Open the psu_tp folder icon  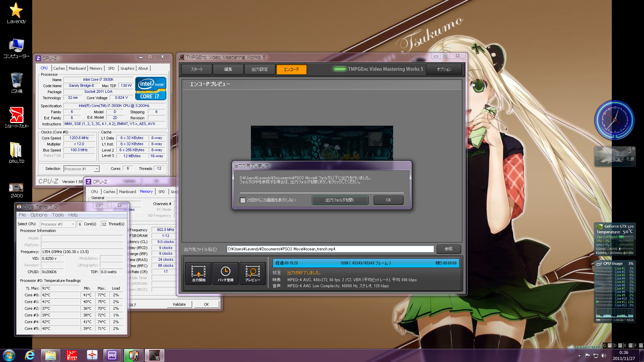pyautogui.click(x=16, y=153)
